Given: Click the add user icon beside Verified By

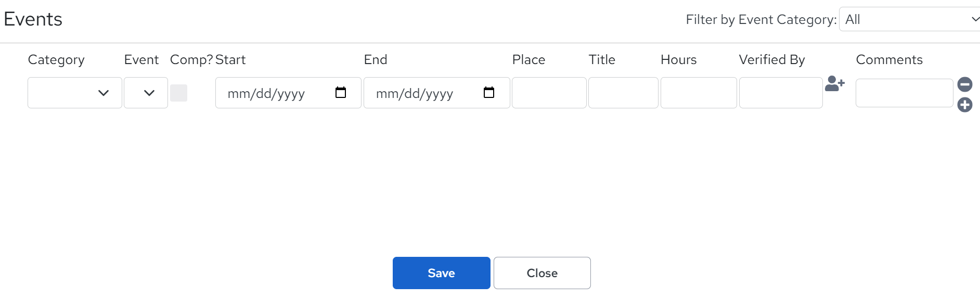Looking at the screenshot, I should click(834, 84).
